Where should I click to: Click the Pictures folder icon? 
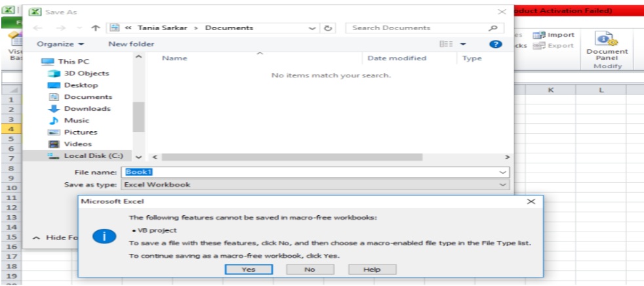point(54,133)
